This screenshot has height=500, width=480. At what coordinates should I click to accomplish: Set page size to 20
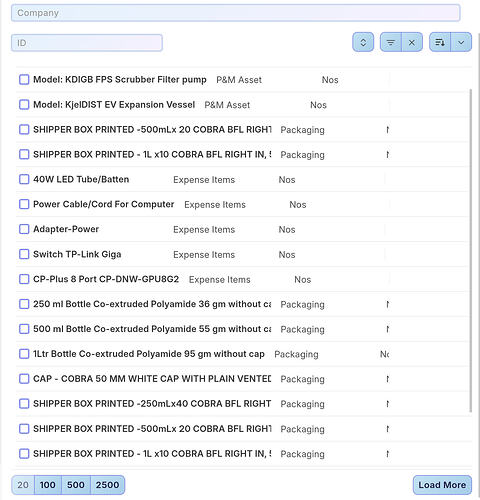pos(23,485)
